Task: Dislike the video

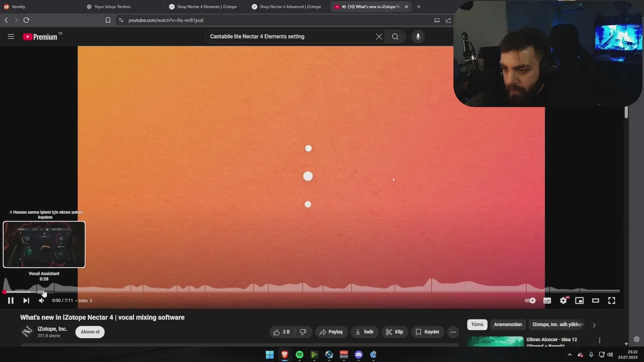Action: [303, 332]
